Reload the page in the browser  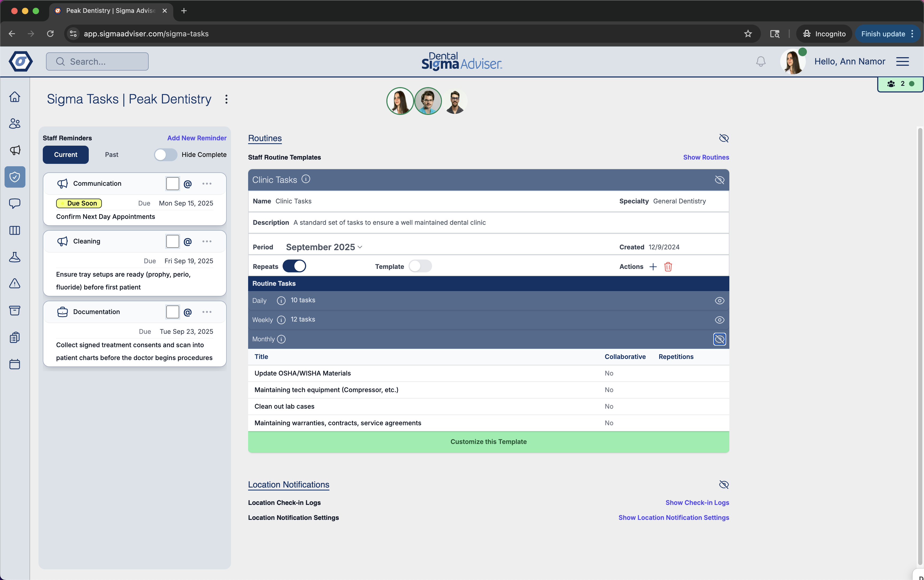[50, 34]
